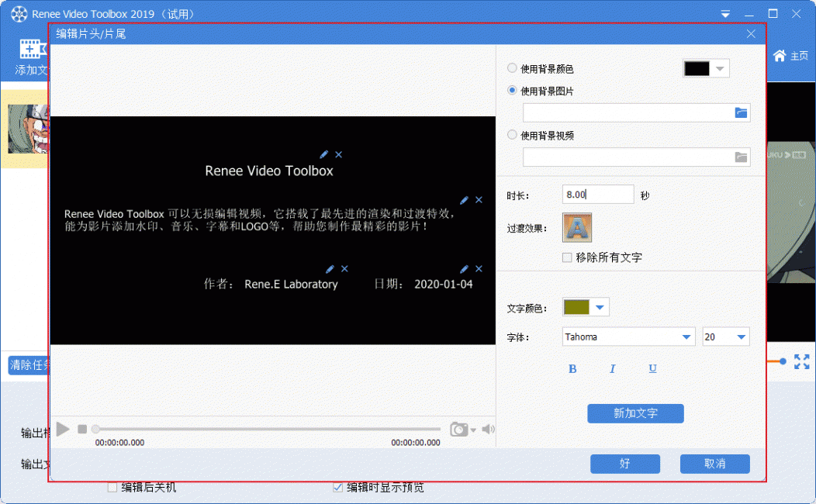Browse for a background image file

pyautogui.click(x=741, y=112)
